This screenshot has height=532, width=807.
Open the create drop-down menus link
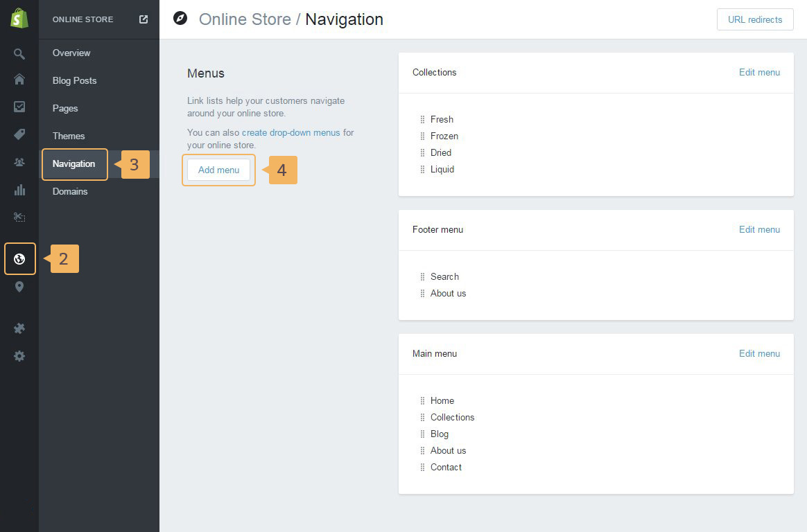click(291, 132)
